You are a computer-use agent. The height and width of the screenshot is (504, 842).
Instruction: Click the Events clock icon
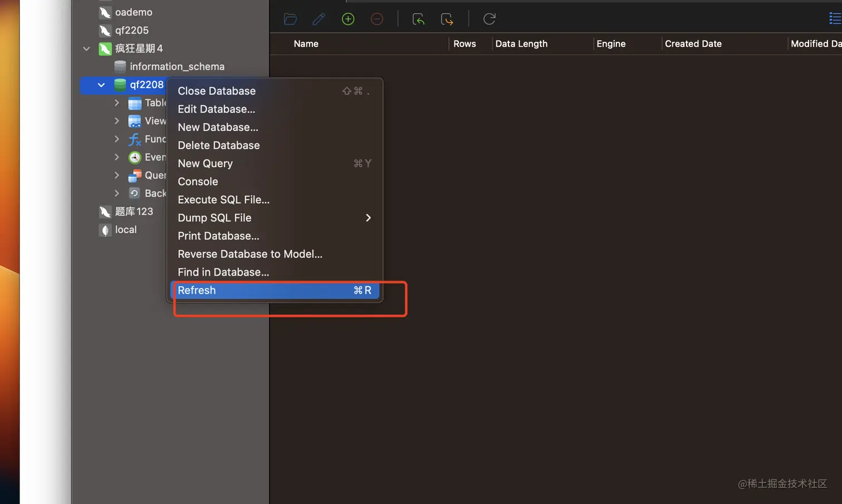tap(135, 157)
